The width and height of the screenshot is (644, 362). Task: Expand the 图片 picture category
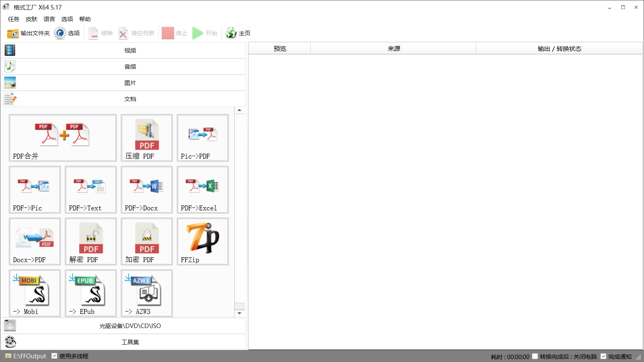124,82
